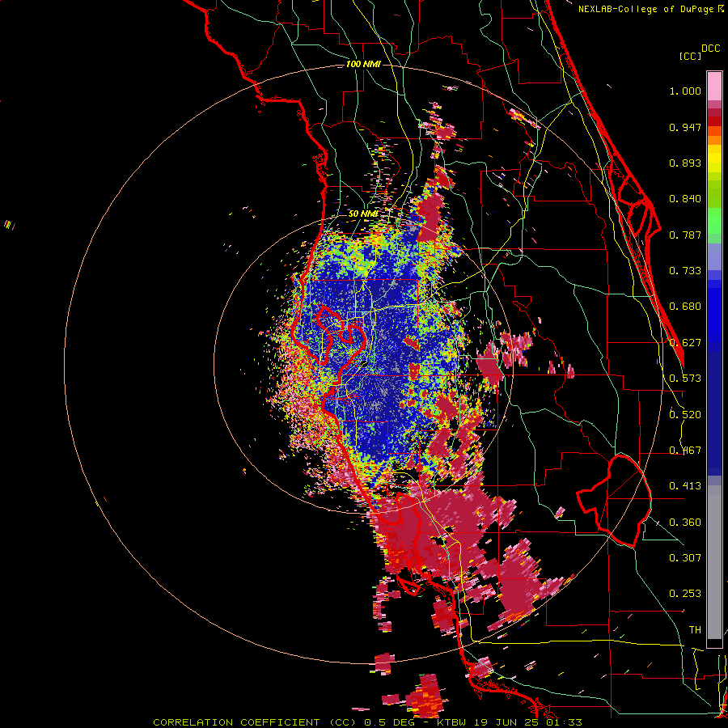728x728 pixels.
Task: Click the 100 NMI range ring label
Action: tap(363, 64)
